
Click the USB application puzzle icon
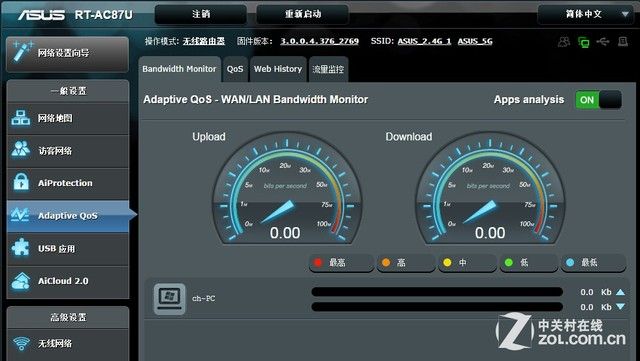[x=20, y=248]
